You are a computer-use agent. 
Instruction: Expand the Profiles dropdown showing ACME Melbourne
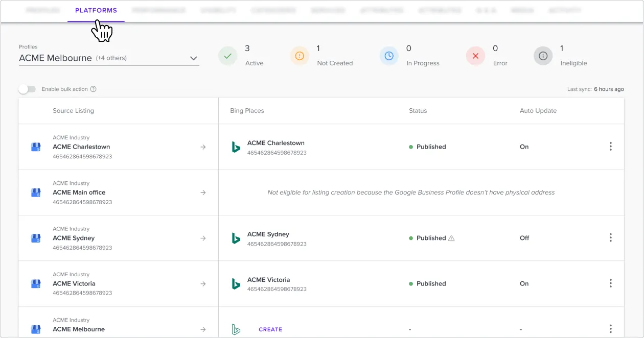click(109, 58)
